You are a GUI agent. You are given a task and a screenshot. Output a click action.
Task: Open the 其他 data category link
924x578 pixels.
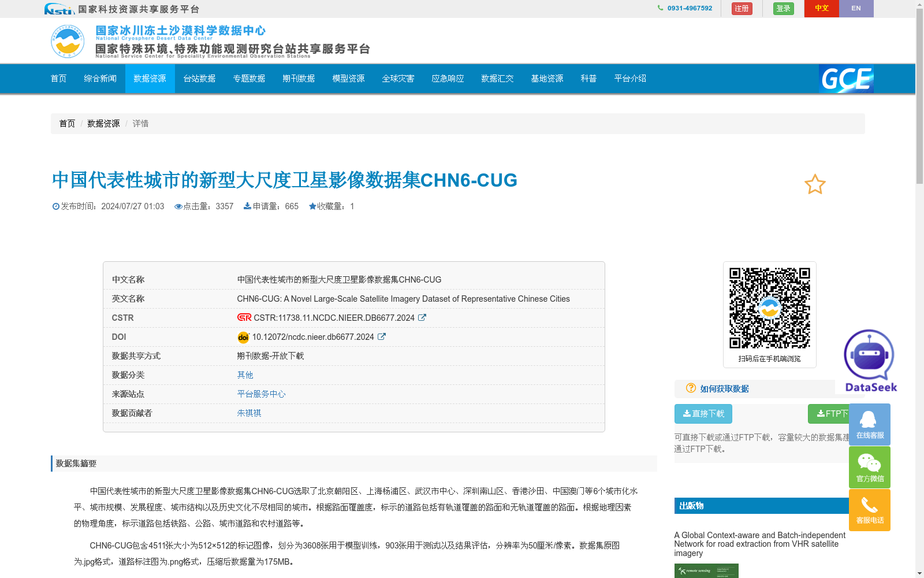click(x=245, y=375)
